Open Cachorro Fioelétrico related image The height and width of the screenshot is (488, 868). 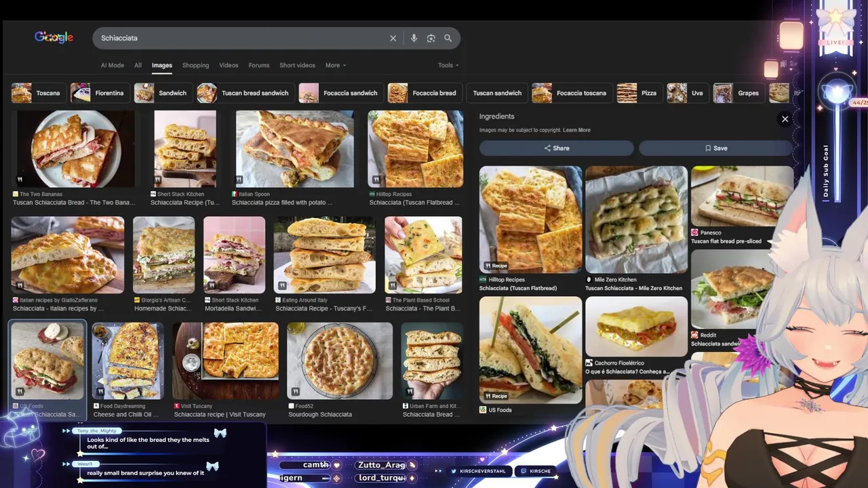pyautogui.click(x=636, y=327)
